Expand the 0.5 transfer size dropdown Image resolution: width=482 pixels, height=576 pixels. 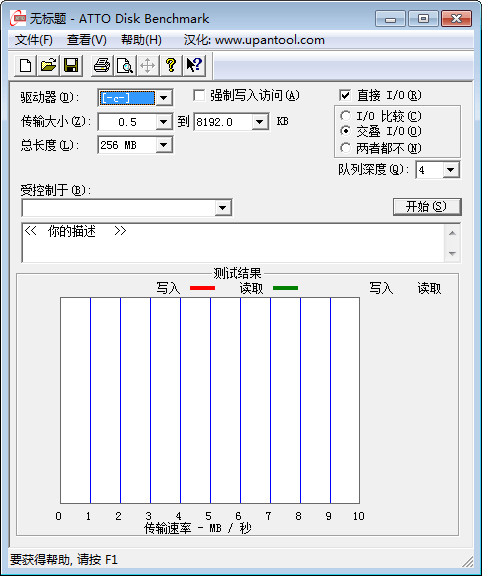pyautogui.click(x=164, y=122)
